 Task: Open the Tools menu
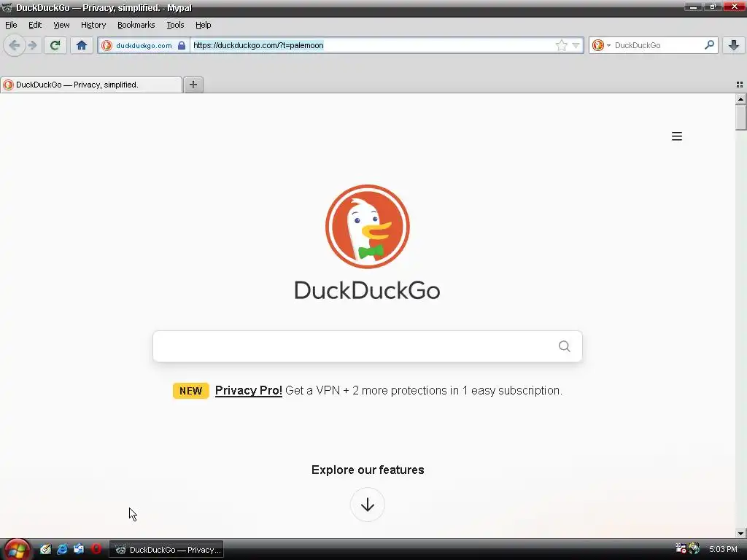tap(175, 25)
